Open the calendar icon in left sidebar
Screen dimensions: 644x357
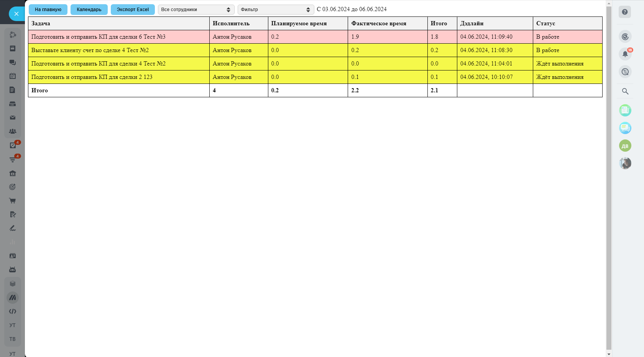coord(13,76)
